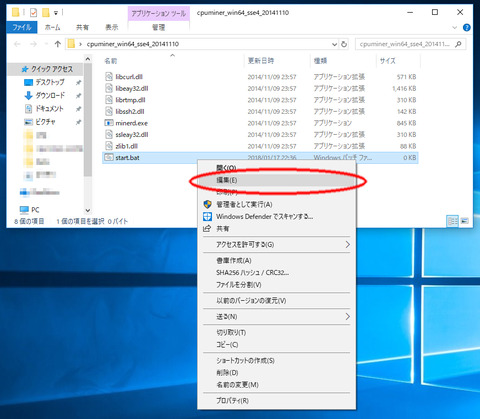Click SHA256 ハッシュ / CRC32... menu entry
This screenshot has width=480, height=419.
pos(277,273)
